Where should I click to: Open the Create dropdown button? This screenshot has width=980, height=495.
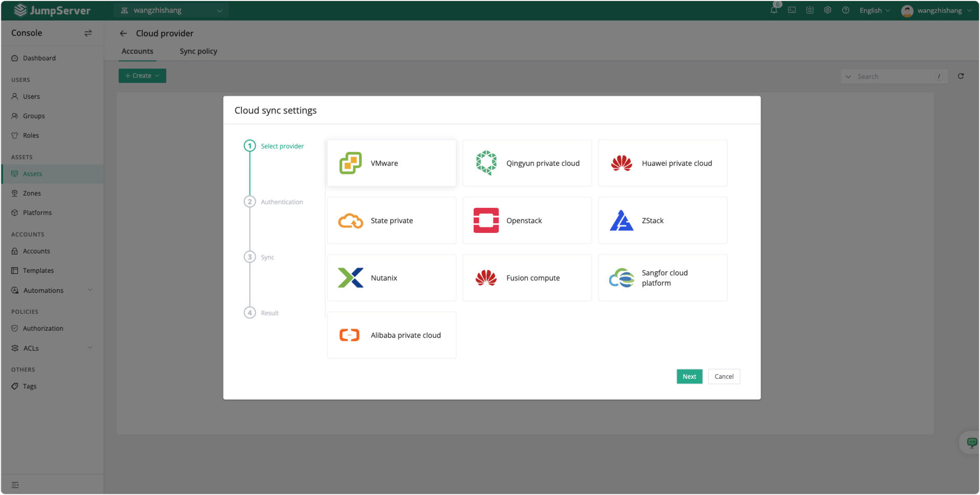click(x=142, y=76)
